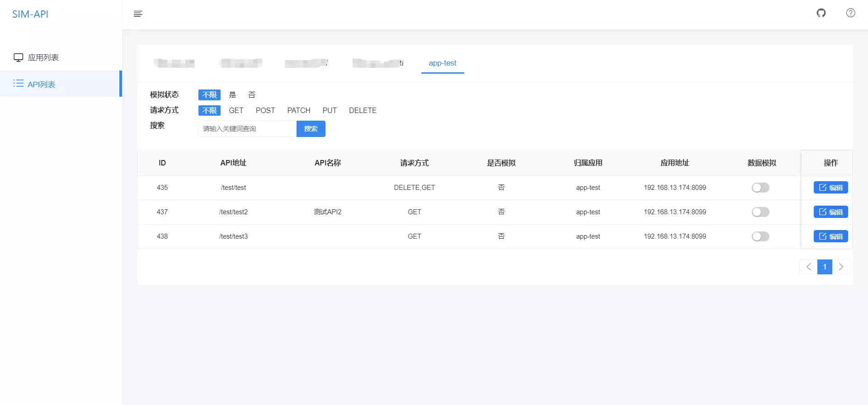This screenshot has height=405, width=868.
Task: Click ID cell 437
Action: 162,212
